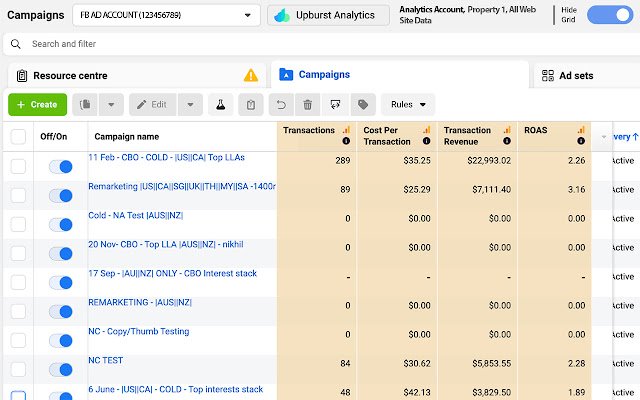Turn off NC - Copy/Thumb Testing campaign

pos(60,340)
